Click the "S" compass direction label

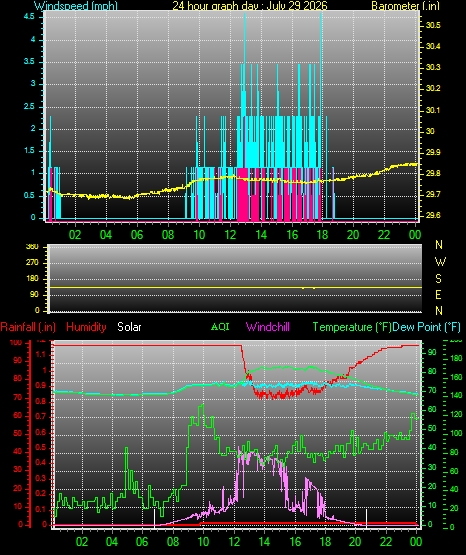[438, 279]
